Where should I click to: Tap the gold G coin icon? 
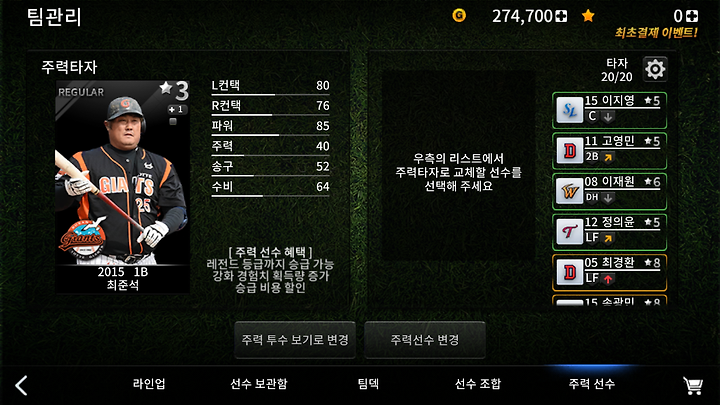tap(459, 16)
